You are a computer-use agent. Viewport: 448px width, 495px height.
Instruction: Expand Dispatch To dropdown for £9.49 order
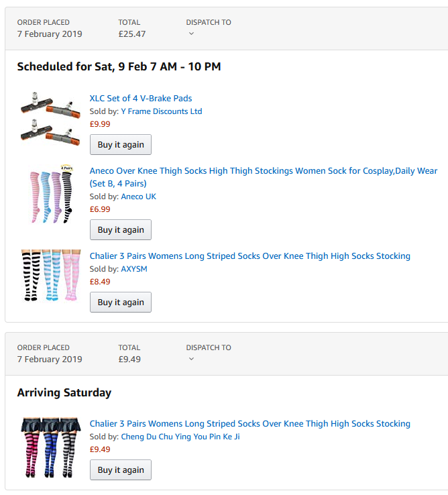pyautogui.click(x=191, y=359)
